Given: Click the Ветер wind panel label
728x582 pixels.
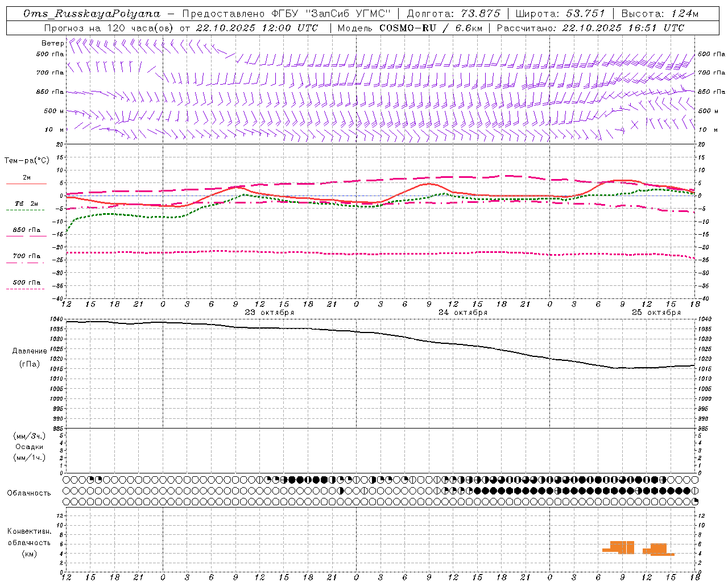Looking at the screenshot, I should coord(52,43).
